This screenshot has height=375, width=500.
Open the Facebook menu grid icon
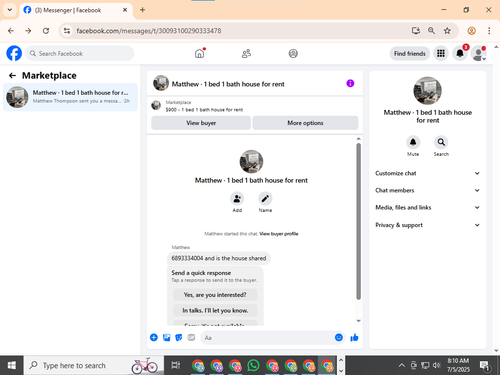click(441, 53)
